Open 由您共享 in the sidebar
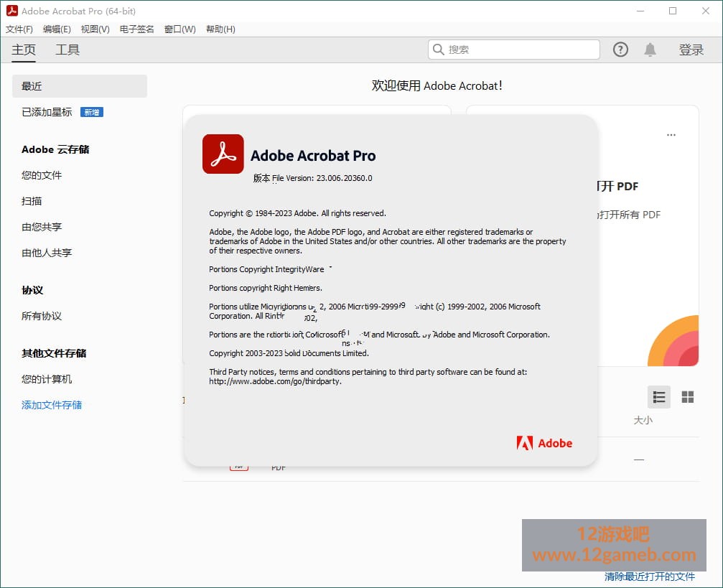 click(42, 227)
